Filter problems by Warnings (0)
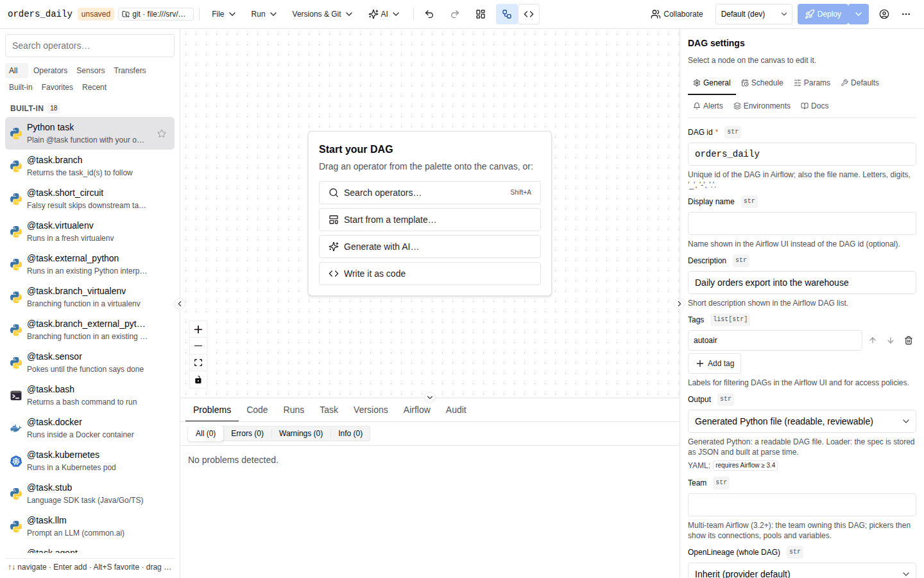Viewport: 924px width, 578px height. [301, 433]
